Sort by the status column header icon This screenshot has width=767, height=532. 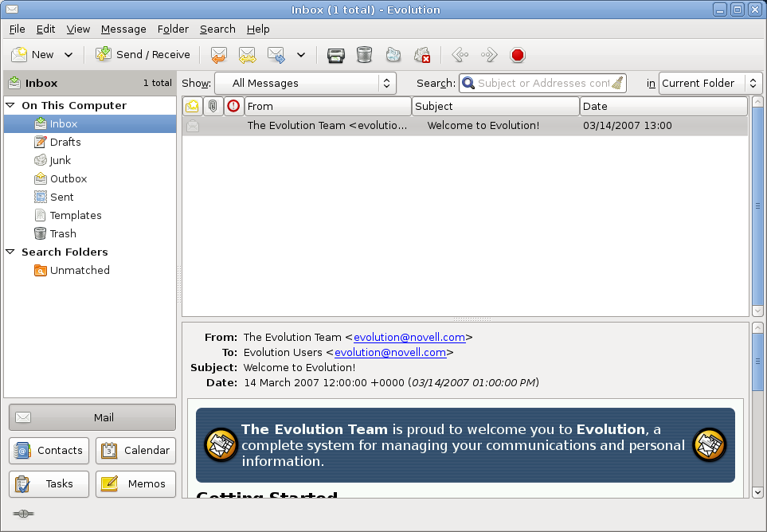click(x=192, y=106)
